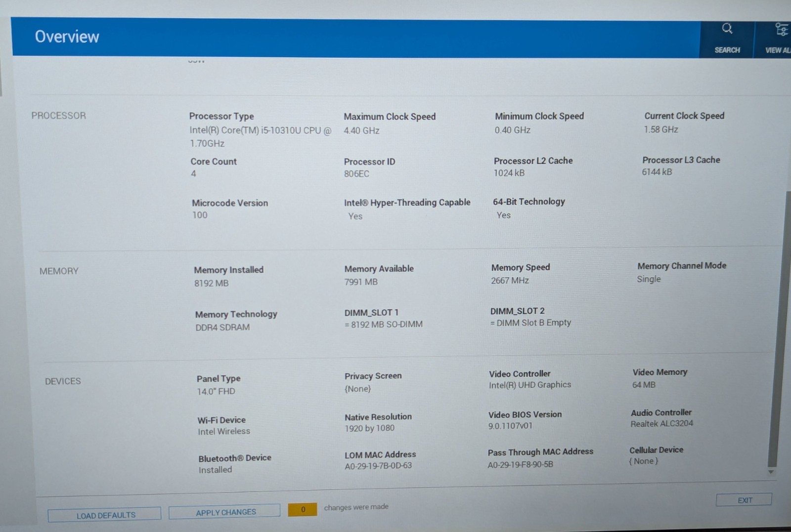Click the Pass Through MAC Address value
This screenshot has height=532, width=791.
(520, 465)
